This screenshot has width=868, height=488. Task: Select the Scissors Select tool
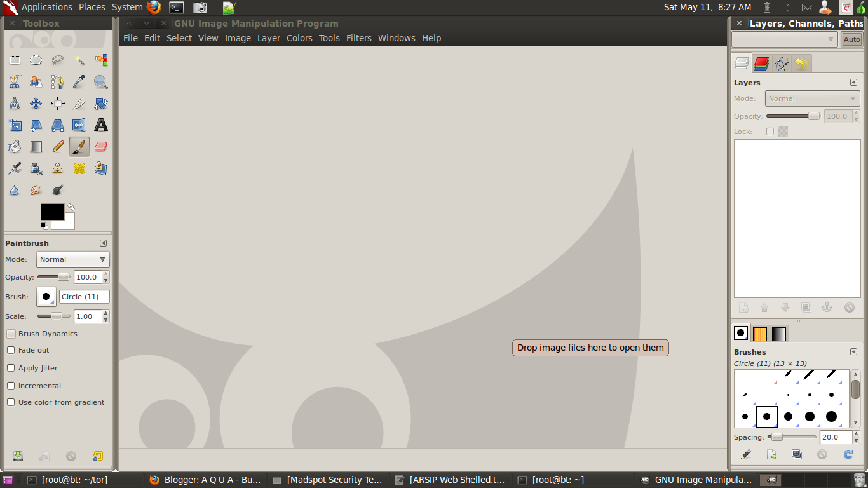[15, 82]
